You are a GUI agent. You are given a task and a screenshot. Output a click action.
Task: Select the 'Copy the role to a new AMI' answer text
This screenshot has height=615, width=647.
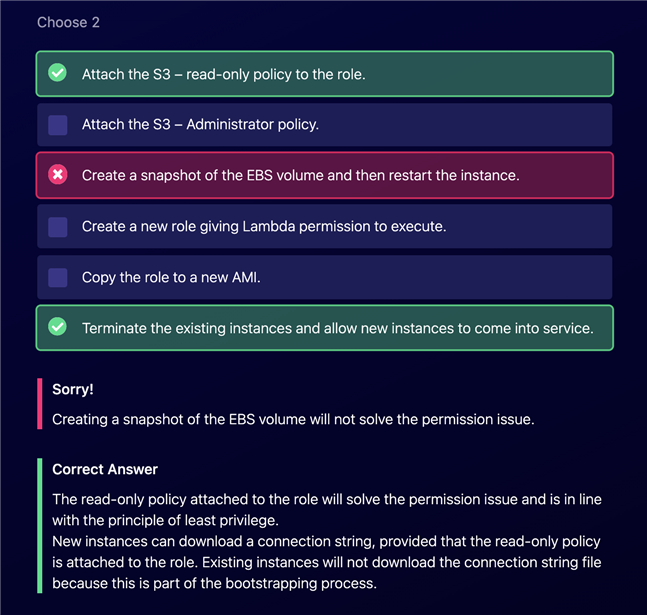point(171,277)
